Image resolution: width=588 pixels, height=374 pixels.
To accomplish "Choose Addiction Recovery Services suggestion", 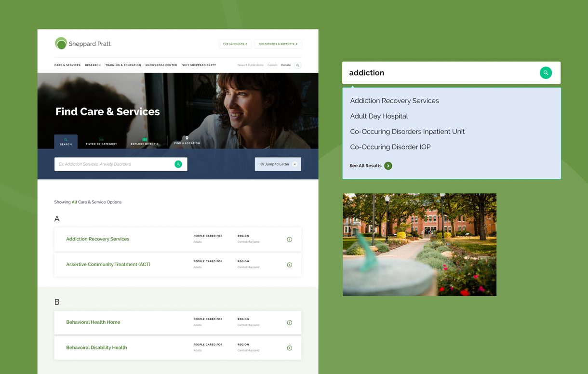I will [394, 101].
